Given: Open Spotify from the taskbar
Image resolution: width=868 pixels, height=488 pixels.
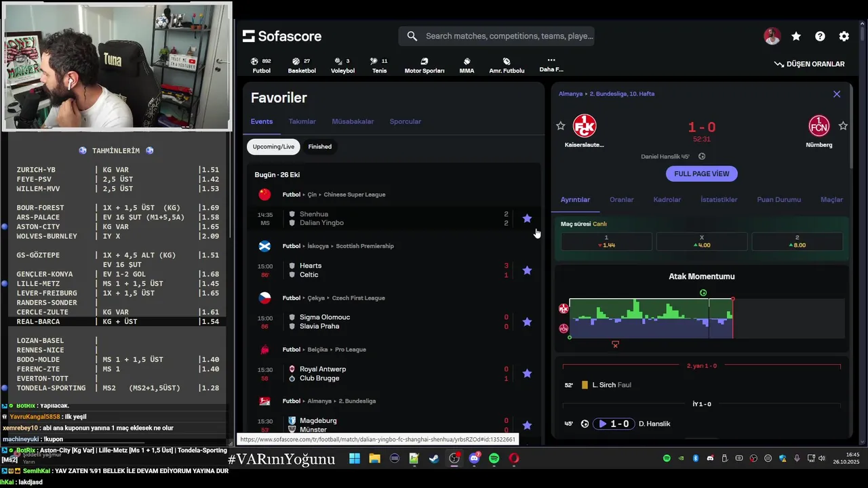Looking at the screenshot, I should [x=494, y=459].
